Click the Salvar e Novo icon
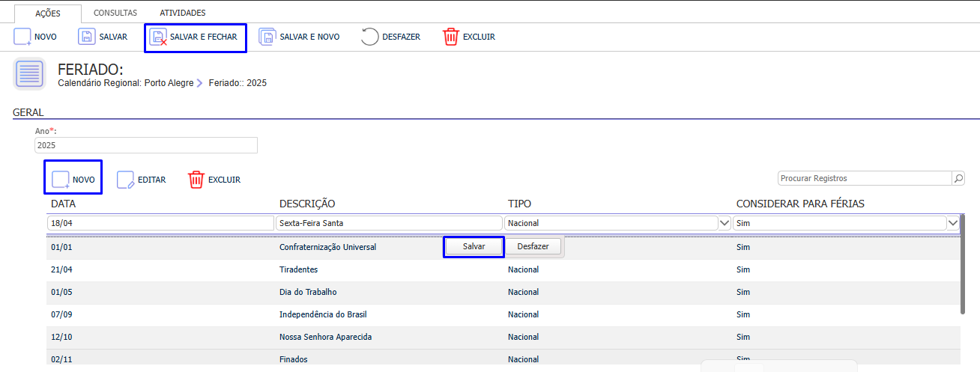 (x=267, y=37)
